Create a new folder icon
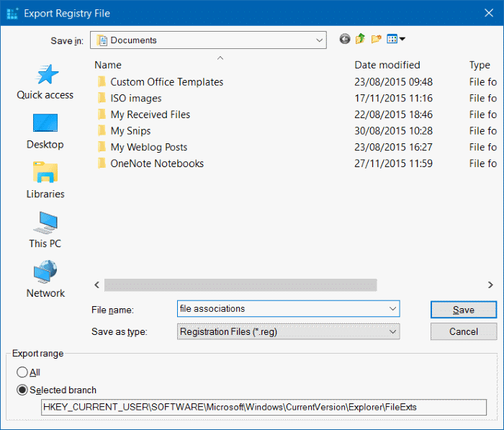The height and width of the screenshot is (430, 504). [376, 39]
